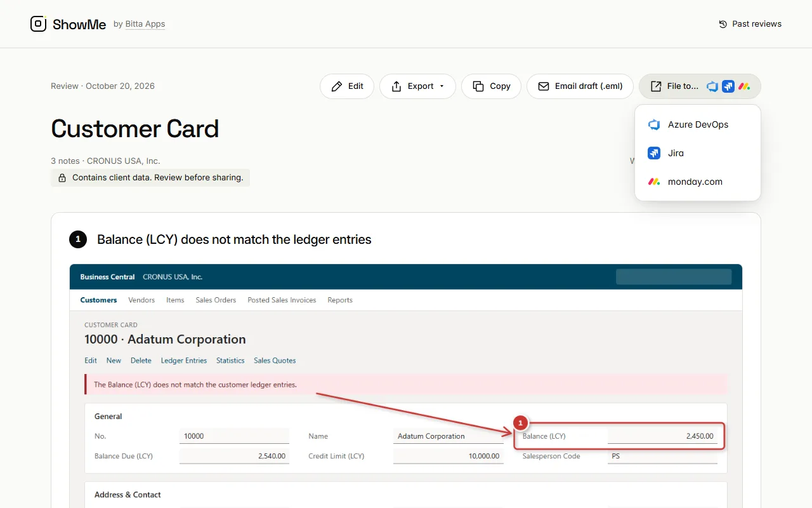Image resolution: width=812 pixels, height=508 pixels.
Task: Click the Jira logo in menu
Action: pos(654,153)
